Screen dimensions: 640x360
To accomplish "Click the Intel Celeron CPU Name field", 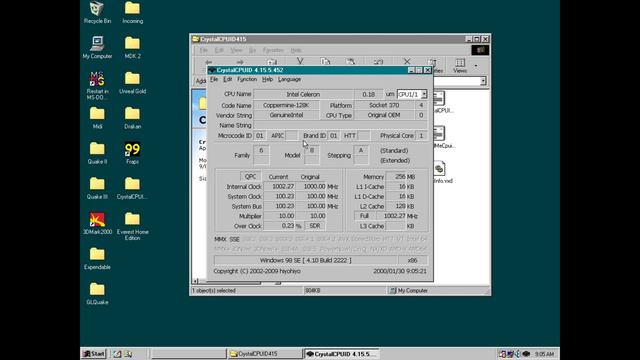I will pos(303,94).
